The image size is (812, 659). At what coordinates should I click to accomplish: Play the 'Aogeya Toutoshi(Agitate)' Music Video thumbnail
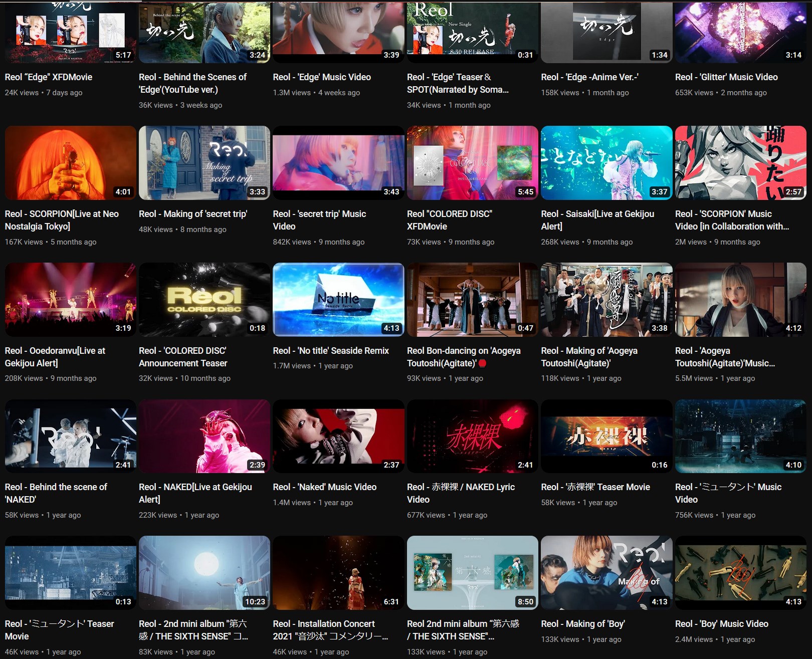[741, 300]
